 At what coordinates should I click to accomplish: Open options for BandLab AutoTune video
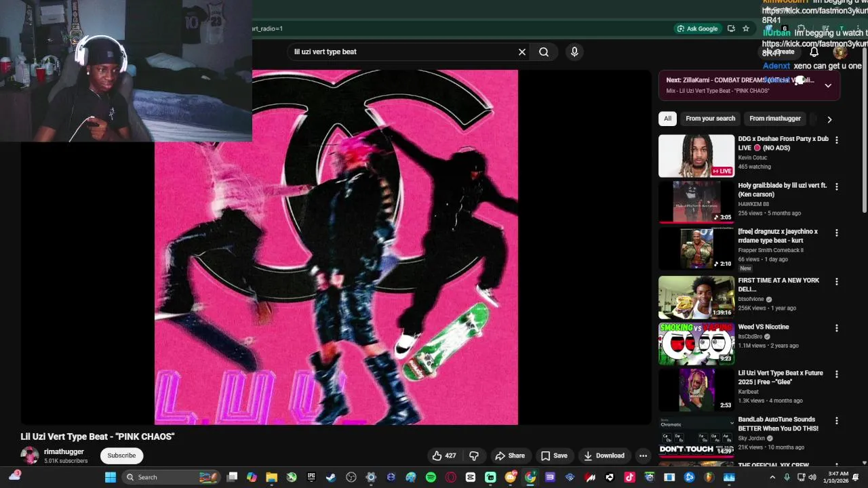pos(836,421)
